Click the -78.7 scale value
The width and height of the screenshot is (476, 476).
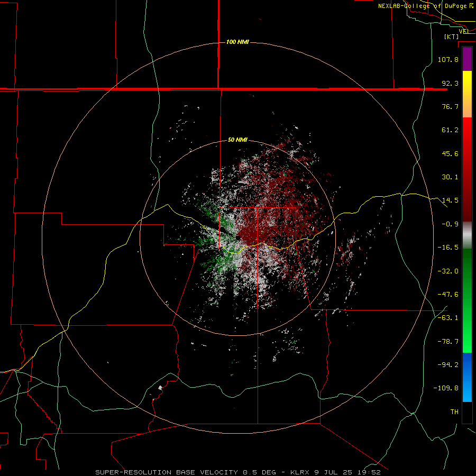click(x=448, y=342)
